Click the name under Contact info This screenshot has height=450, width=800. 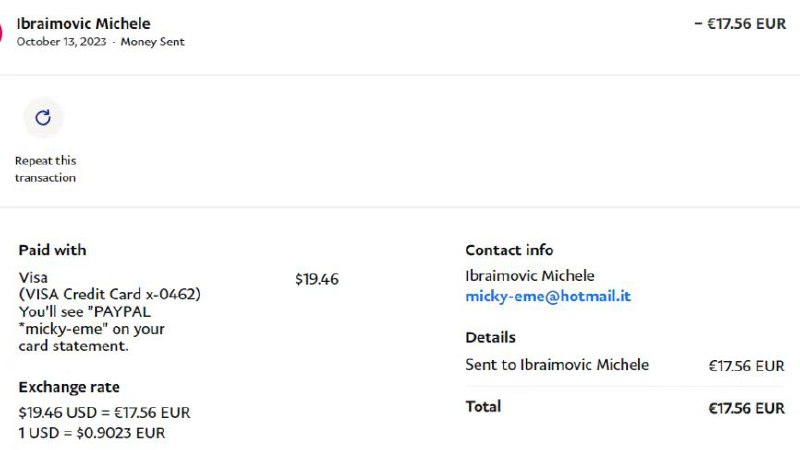click(x=530, y=275)
